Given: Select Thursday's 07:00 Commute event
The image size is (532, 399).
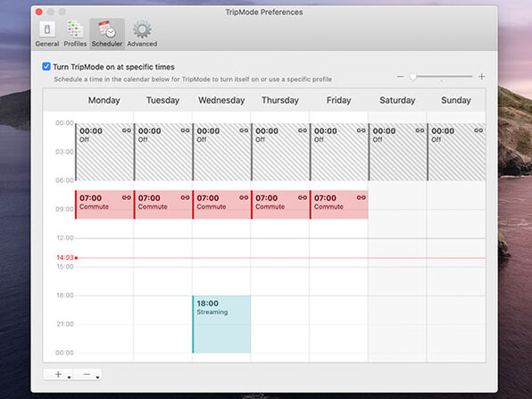Looking at the screenshot, I should point(280,204).
